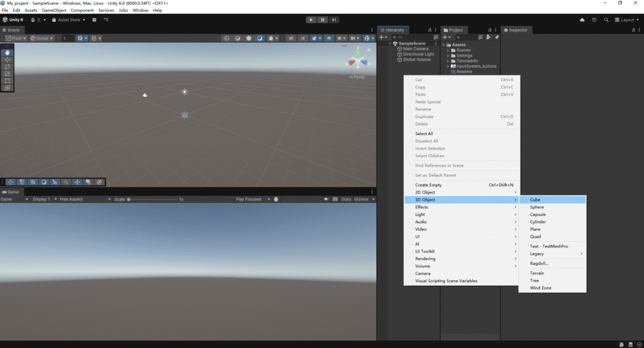Open the Gizmos dropdown in Game view
Image resolution: width=644 pixels, height=348 pixels.
pos(364,200)
